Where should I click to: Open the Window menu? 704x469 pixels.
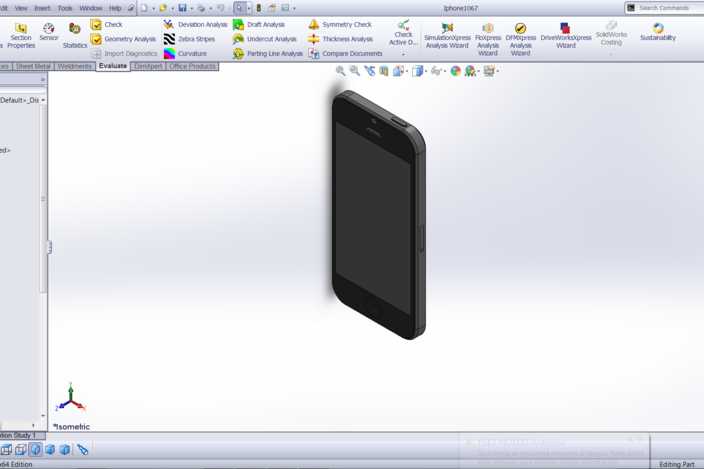(91, 8)
